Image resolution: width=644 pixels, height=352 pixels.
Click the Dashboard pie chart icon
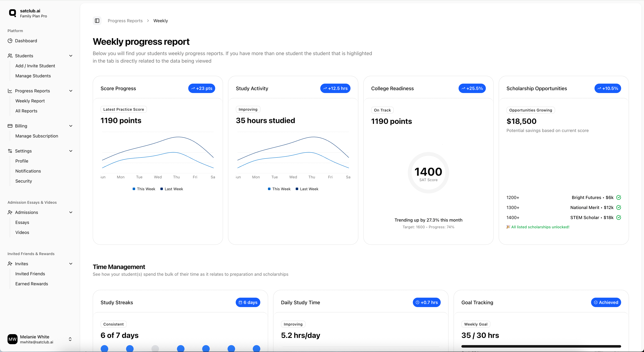[10, 41]
